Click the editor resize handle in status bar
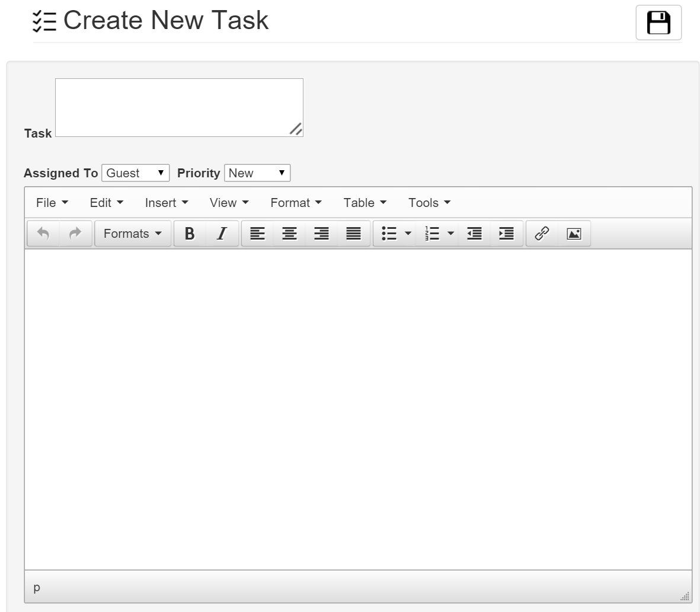Image resolution: width=700 pixels, height=612 pixels. coord(685,596)
